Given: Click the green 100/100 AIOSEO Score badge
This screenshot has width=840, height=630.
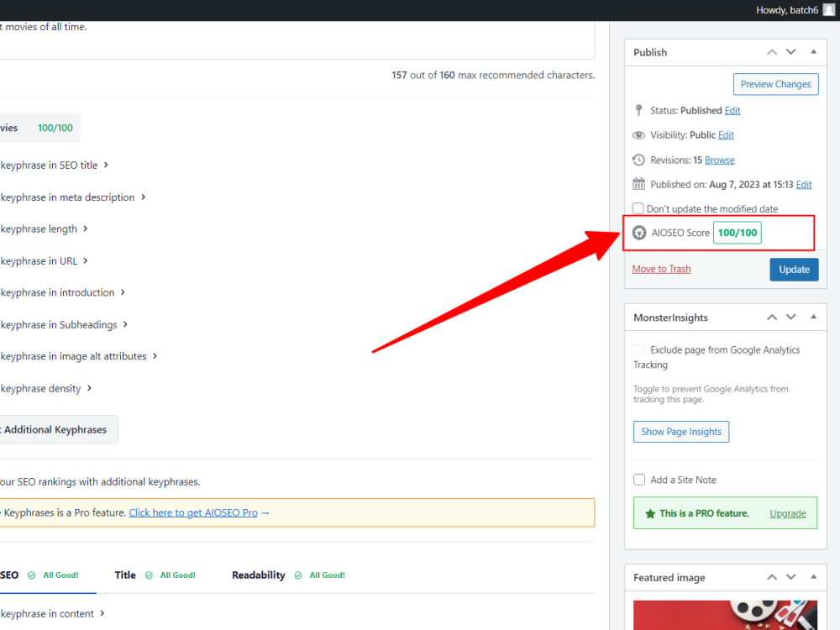Looking at the screenshot, I should coord(738,233).
